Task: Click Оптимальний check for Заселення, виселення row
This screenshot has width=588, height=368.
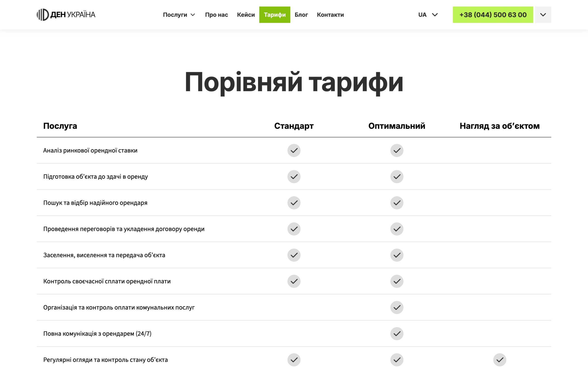Action: [397, 255]
